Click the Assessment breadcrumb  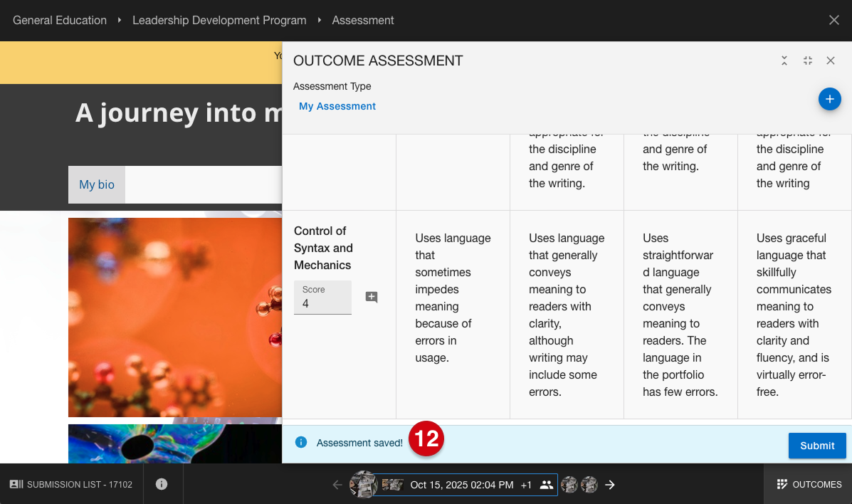363,20
